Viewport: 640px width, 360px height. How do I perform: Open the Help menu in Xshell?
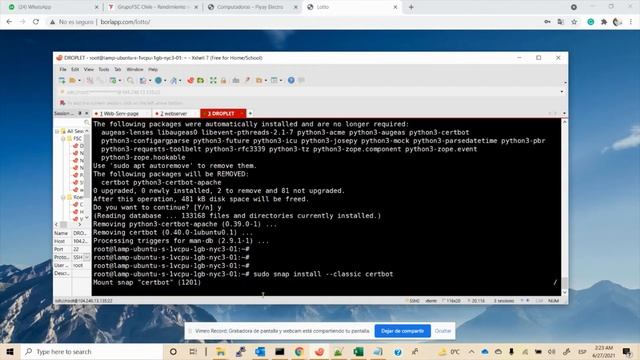click(153, 69)
